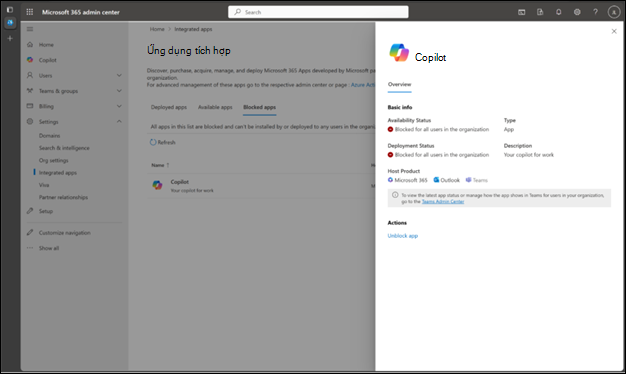
Task: Add a new tab with plus icon
Action: [10, 38]
